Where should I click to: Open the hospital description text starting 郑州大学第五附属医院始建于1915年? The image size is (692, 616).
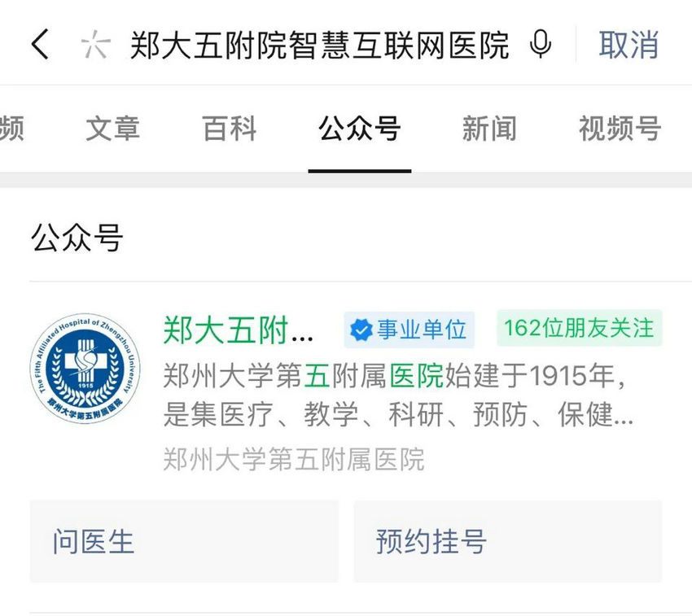[x=398, y=395]
